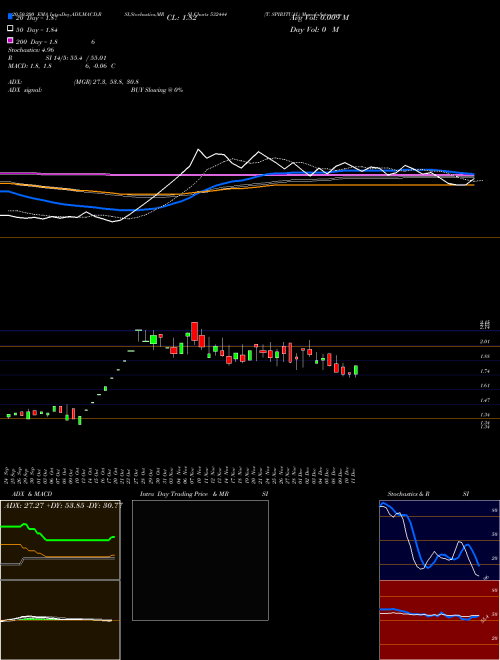
Task: Click the tallest red candlestick at chart peak
Action: coord(194,332)
